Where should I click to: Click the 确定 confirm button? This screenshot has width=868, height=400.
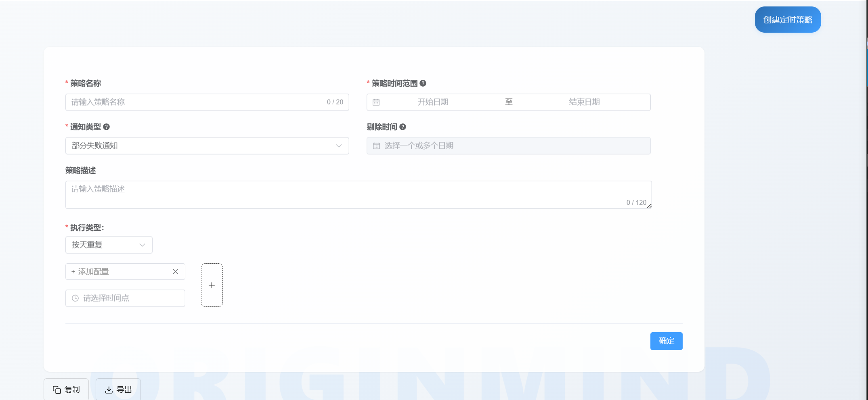(666, 341)
